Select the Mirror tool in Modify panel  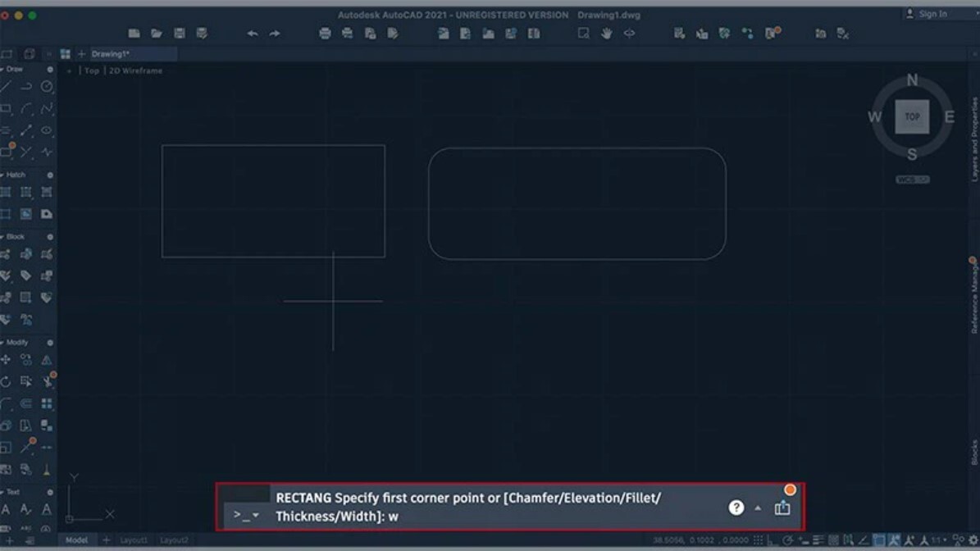coord(47,360)
